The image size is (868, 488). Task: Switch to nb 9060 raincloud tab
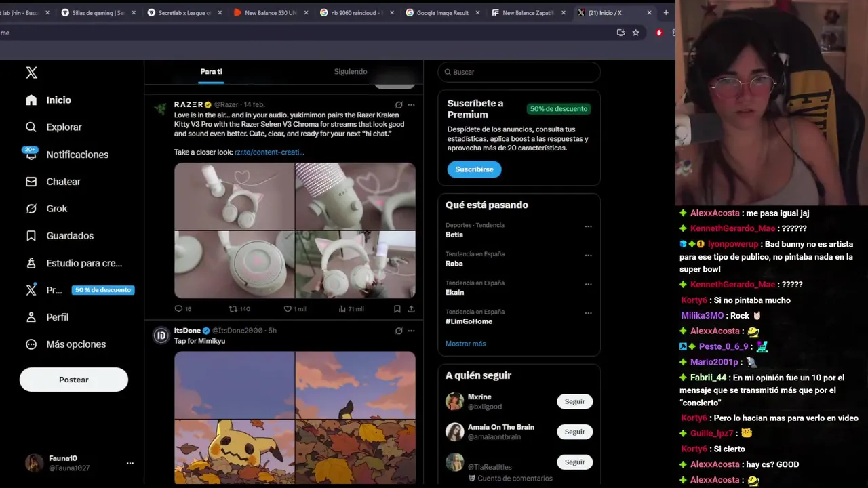357,12
